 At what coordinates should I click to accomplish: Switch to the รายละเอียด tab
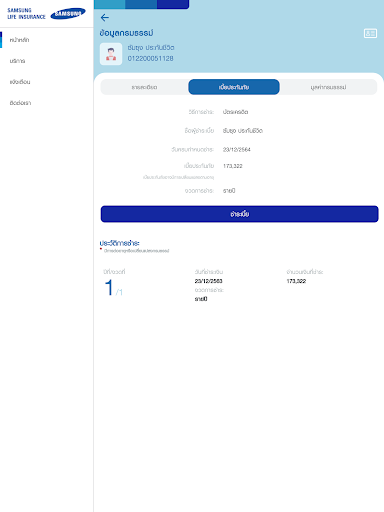click(144, 87)
